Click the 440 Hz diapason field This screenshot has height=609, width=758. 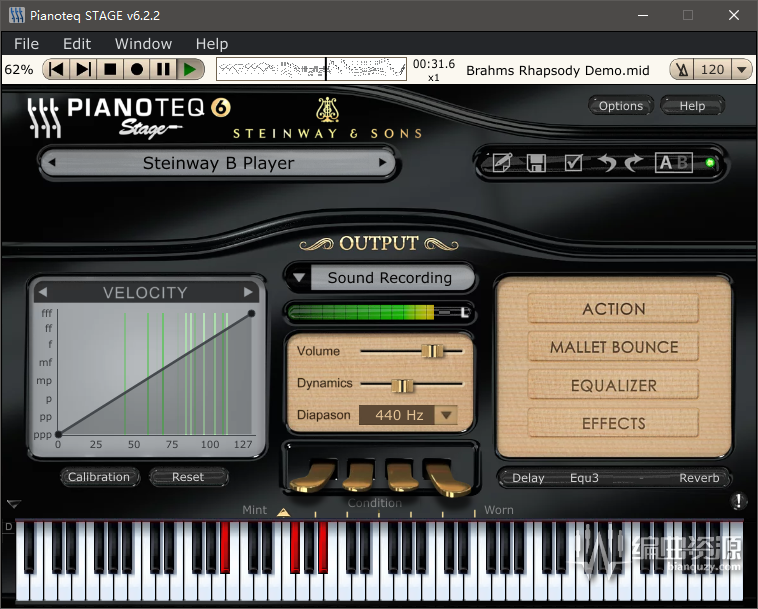(398, 415)
